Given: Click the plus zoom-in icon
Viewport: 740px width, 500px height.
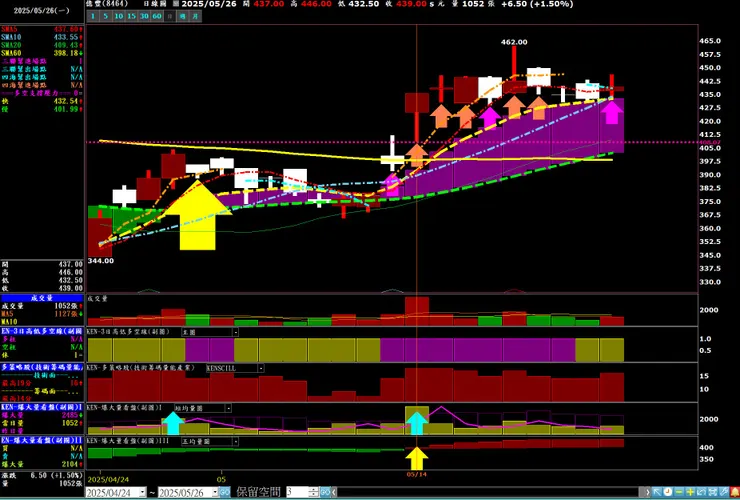Looking at the screenshot, I should tap(690, 492).
